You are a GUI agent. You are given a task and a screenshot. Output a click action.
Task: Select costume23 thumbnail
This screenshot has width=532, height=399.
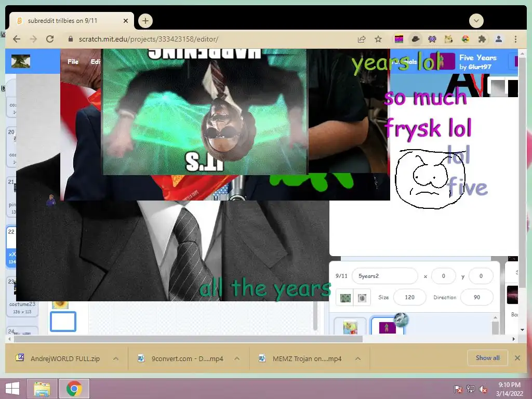coord(22,297)
